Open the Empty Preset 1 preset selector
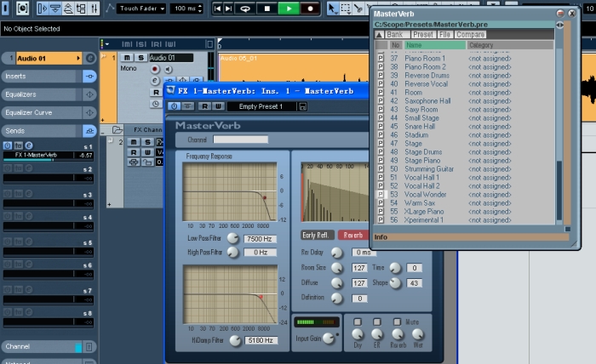The image size is (596, 364). [x=261, y=106]
